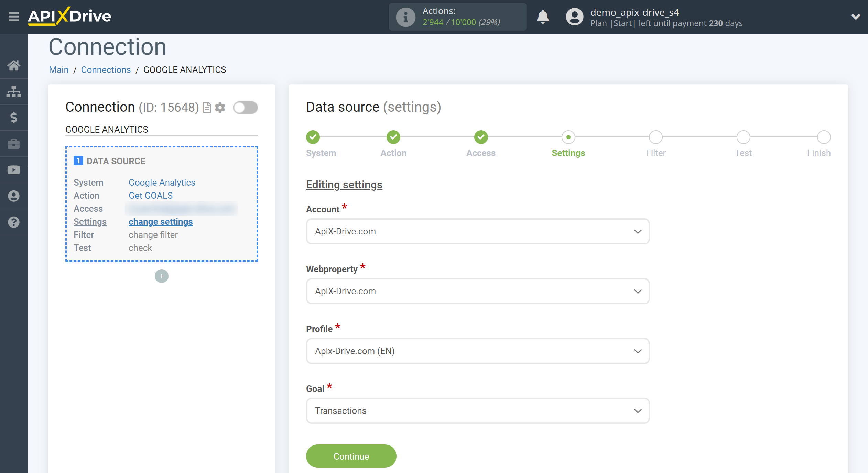
Task: Open billing dollar sidebar icon
Action: tap(14, 118)
